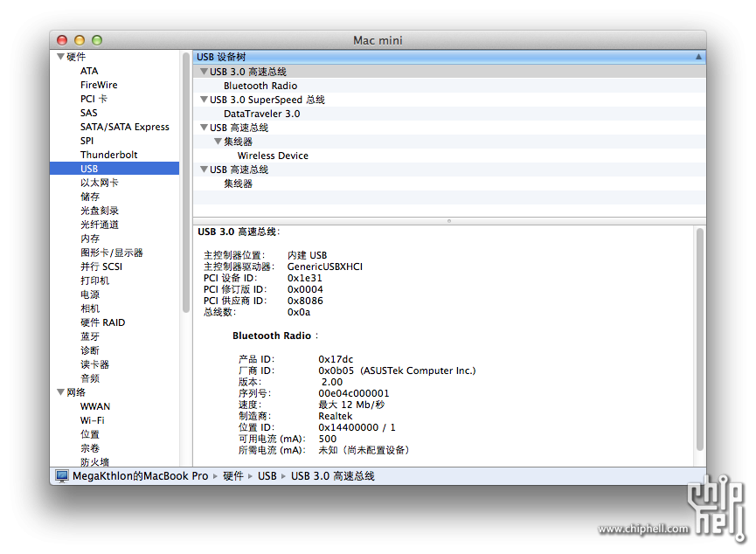The height and width of the screenshot is (554, 756).
Task: Select FireWire in the sidebar
Action: pos(99,85)
